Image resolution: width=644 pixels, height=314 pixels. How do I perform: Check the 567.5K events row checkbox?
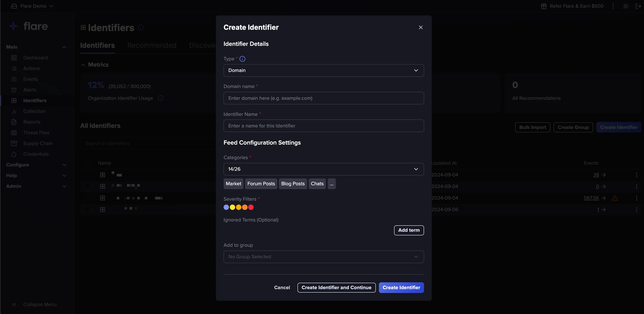(88, 198)
